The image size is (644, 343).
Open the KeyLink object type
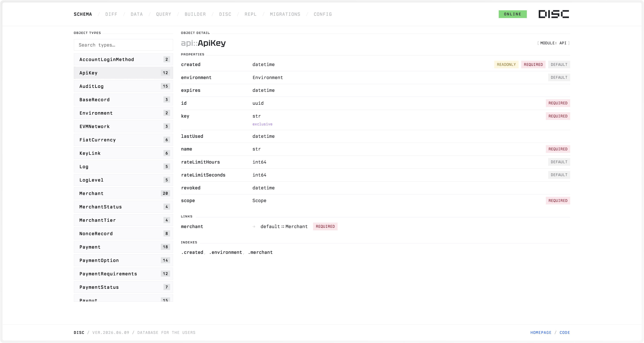click(x=123, y=153)
